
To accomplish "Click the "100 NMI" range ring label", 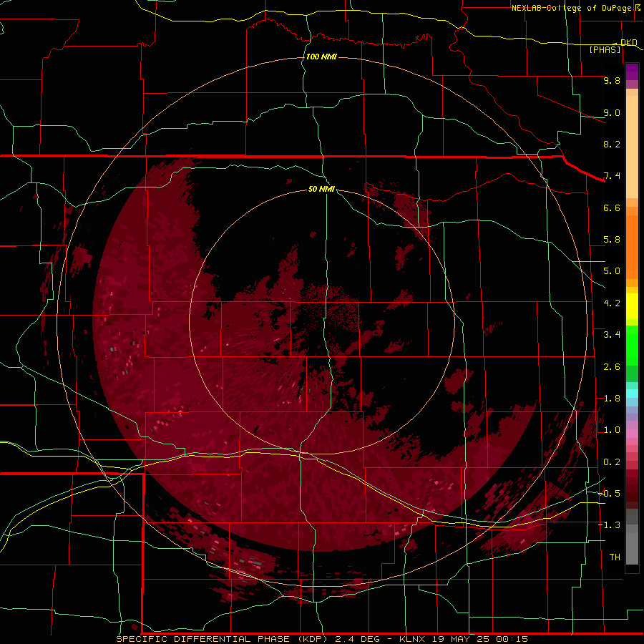I will point(321,57).
